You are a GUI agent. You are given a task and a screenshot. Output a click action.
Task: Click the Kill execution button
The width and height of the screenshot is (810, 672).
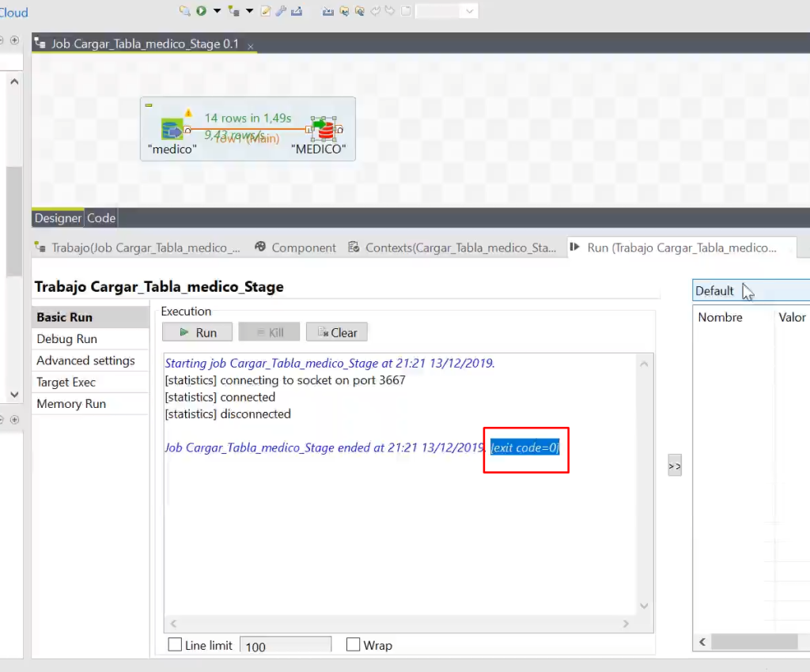click(269, 332)
